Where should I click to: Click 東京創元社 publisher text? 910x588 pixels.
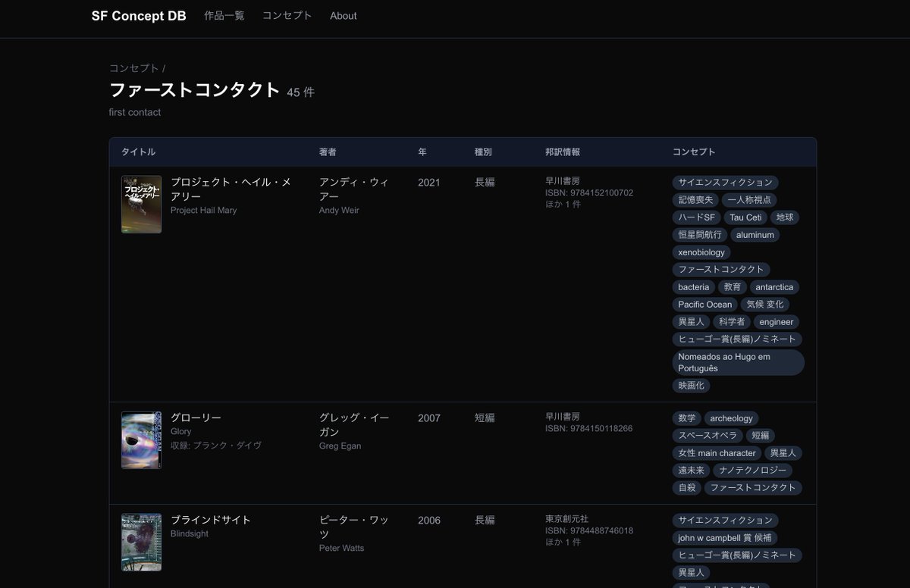[567, 520]
